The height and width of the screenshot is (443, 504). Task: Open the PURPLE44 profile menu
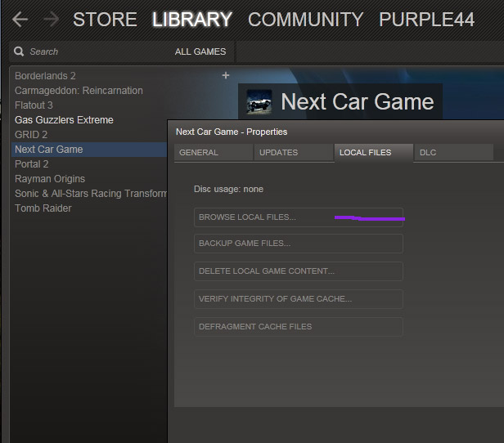tap(426, 20)
